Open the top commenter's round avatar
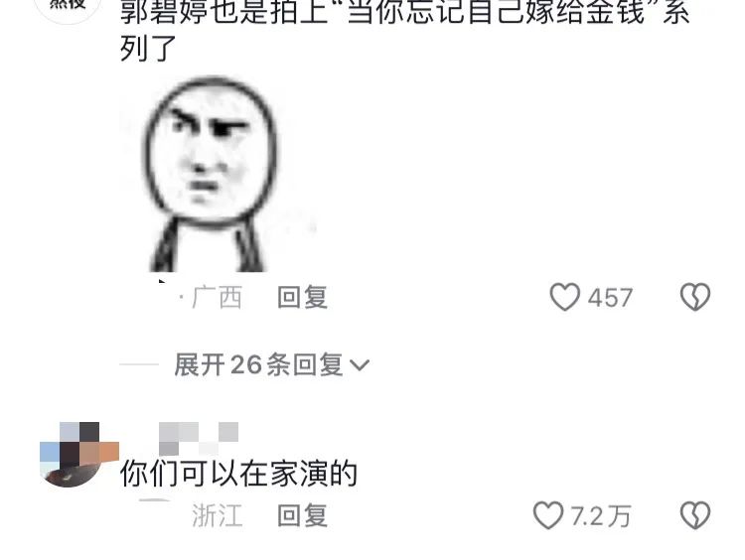The height and width of the screenshot is (560, 745). [68, 7]
